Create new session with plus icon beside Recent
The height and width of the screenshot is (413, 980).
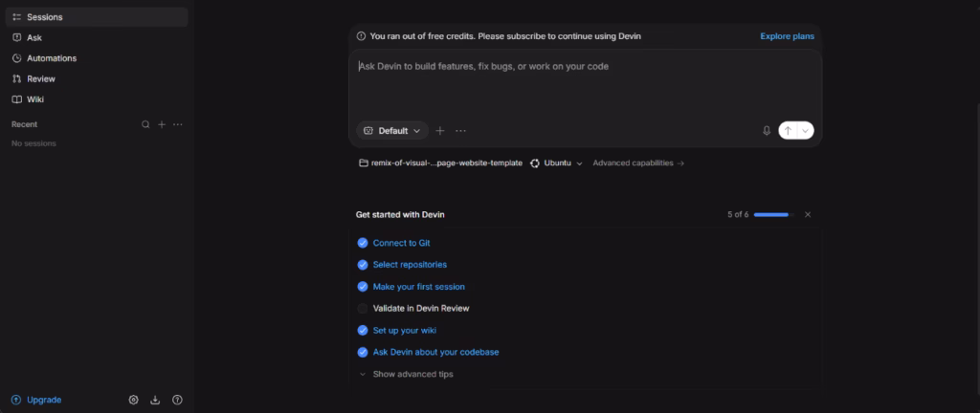[x=161, y=124]
